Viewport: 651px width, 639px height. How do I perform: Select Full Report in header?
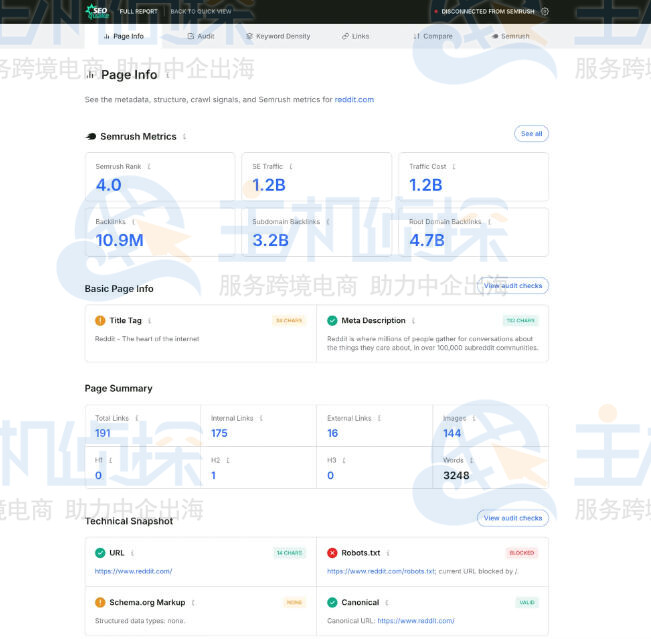coord(139,12)
